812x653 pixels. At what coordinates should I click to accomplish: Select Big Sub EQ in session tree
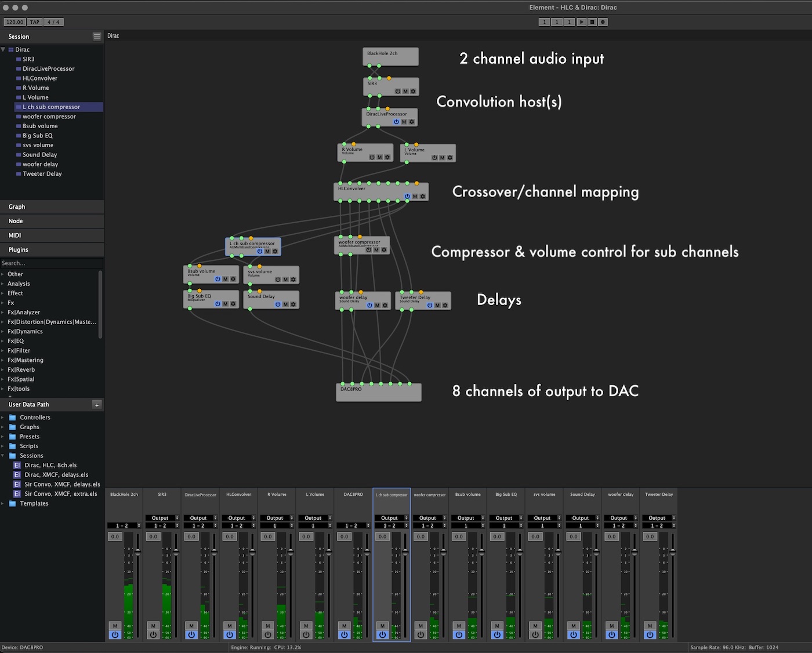[38, 136]
